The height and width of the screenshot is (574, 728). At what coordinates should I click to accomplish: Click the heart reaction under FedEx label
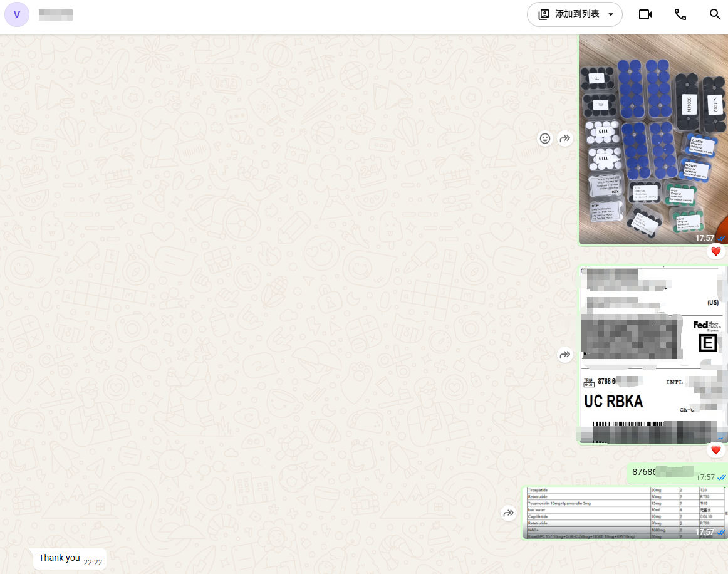716,449
